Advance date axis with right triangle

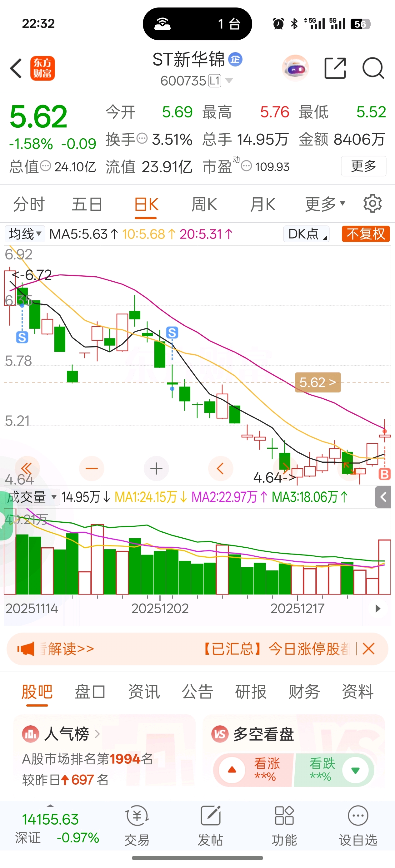click(x=378, y=609)
